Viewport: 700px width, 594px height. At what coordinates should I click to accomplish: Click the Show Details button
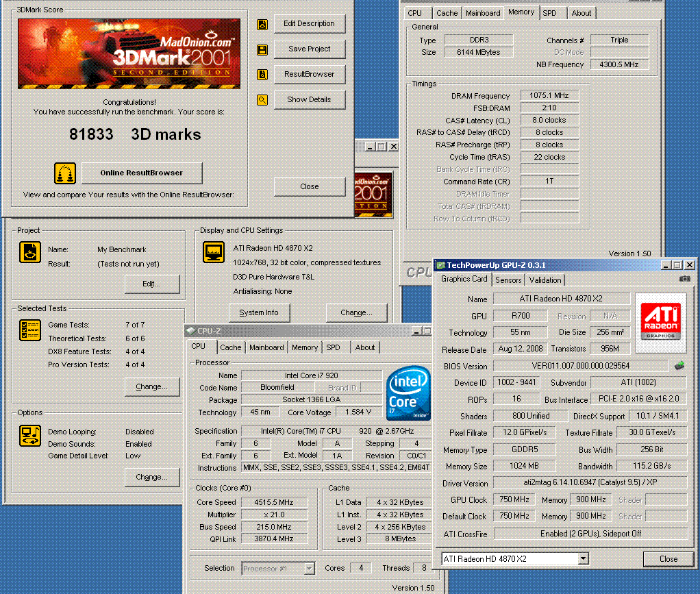(310, 99)
